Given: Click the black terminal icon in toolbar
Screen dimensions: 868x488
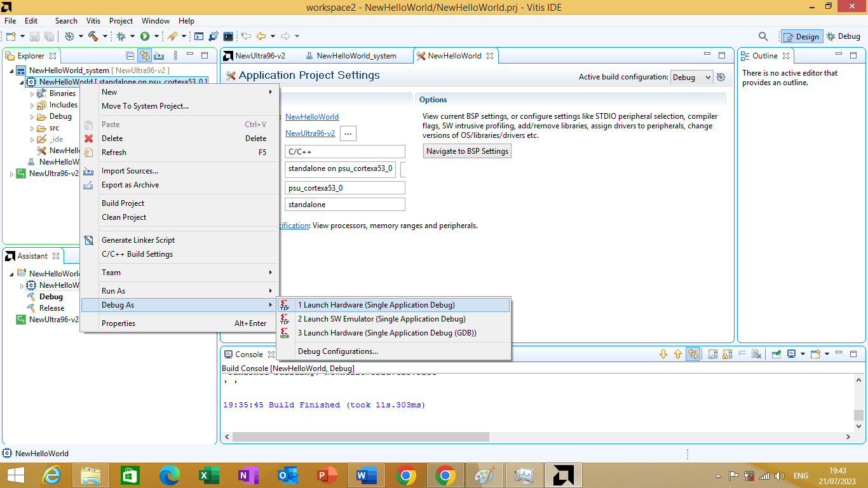Looking at the screenshot, I should (x=228, y=36).
